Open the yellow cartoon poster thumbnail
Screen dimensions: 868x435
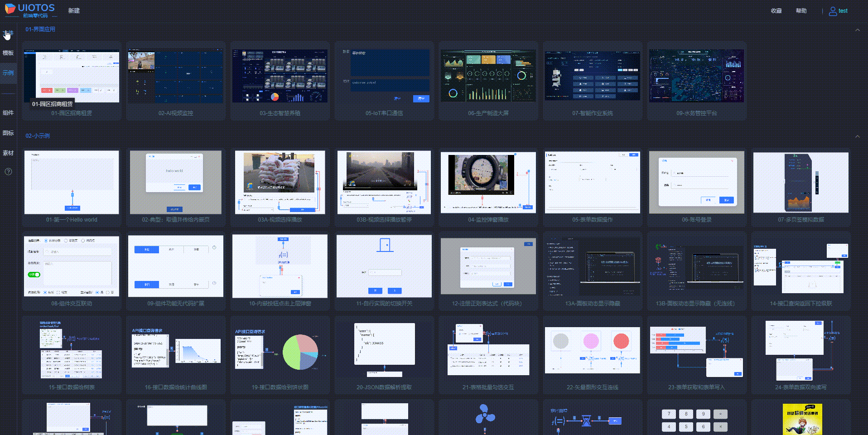802,419
